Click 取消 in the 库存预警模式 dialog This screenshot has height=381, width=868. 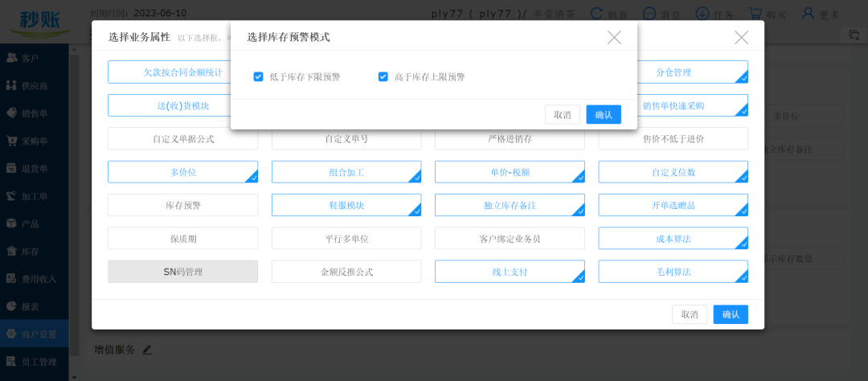(x=562, y=115)
